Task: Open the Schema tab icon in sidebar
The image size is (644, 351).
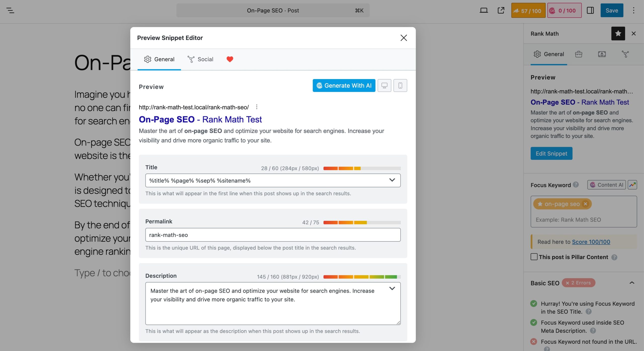Action: click(602, 54)
